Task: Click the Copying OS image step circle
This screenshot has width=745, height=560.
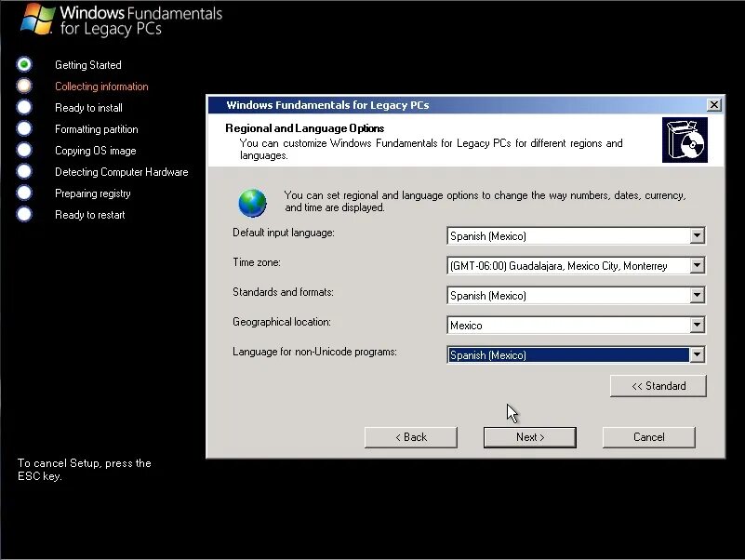Action: click(x=24, y=151)
